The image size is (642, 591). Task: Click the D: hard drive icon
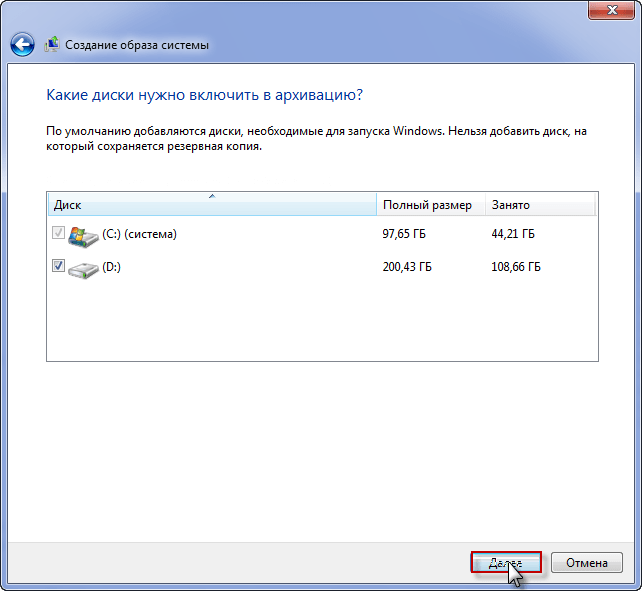tap(83, 269)
